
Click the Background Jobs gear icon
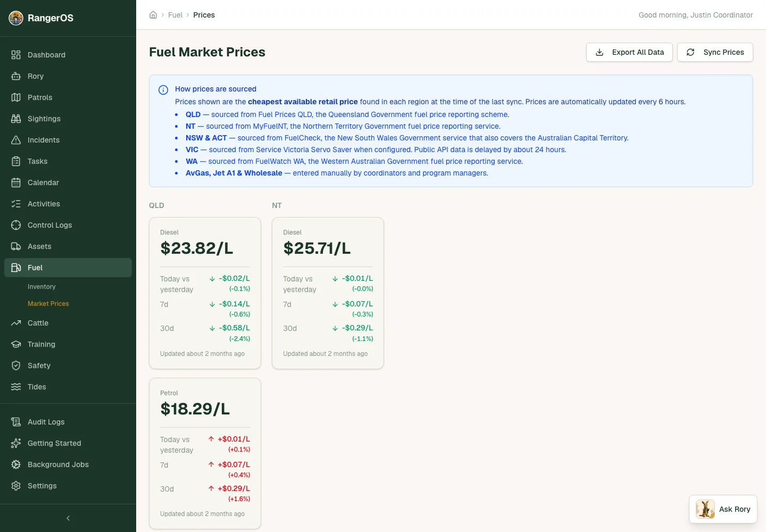(x=16, y=464)
